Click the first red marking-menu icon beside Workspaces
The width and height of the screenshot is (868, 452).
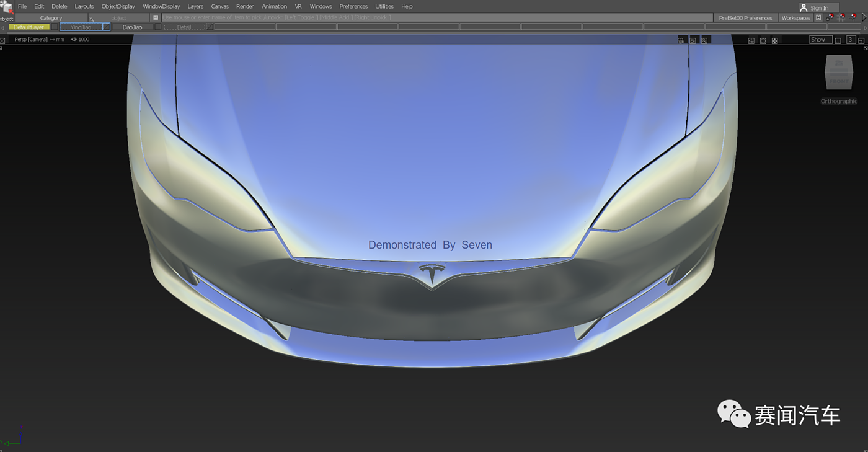coord(831,17)
